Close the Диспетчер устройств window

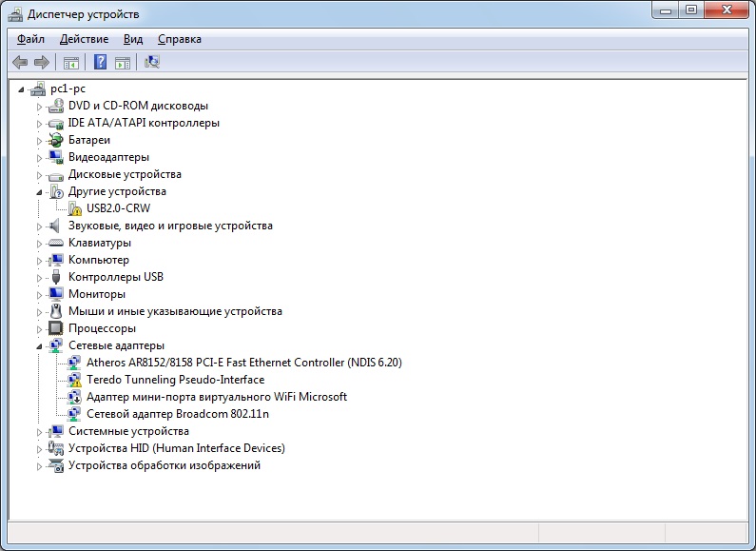coord(727,10)
